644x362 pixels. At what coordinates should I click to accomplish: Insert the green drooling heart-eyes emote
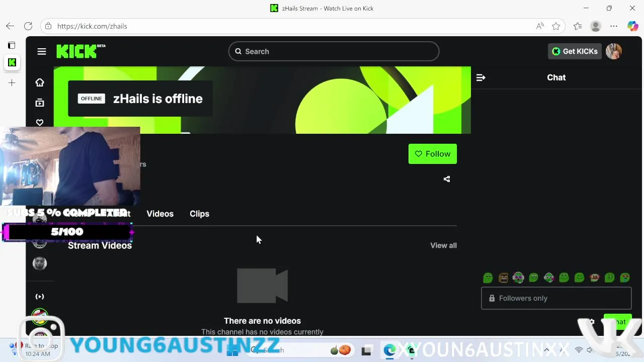[x=625, y=278]
